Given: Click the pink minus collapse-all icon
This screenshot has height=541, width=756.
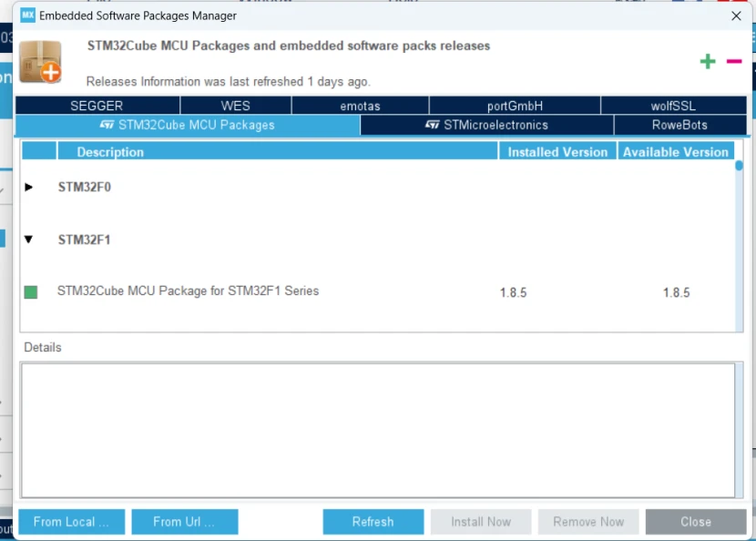Looking at the screenshot, I should coord(734,61).
